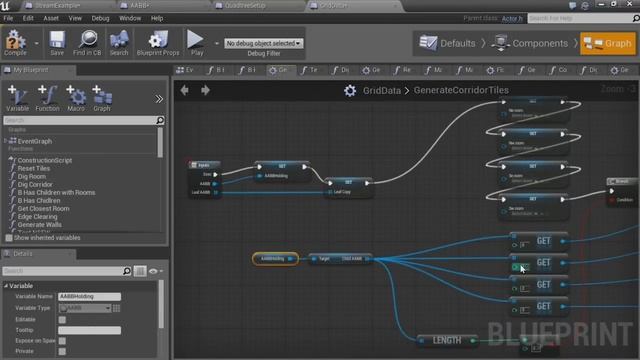Open the View menu
Viewport: 640px width, 360px height.
click(x=75, y=18)
